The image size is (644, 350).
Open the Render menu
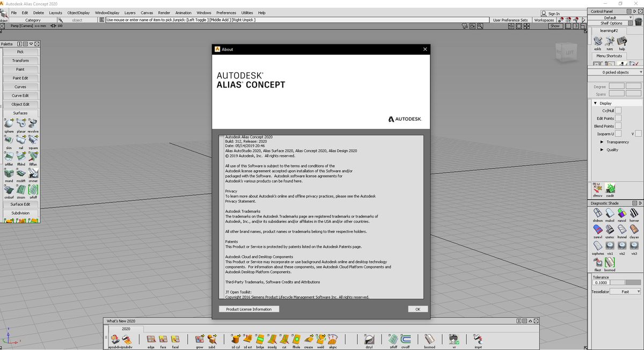coord(164,12)
